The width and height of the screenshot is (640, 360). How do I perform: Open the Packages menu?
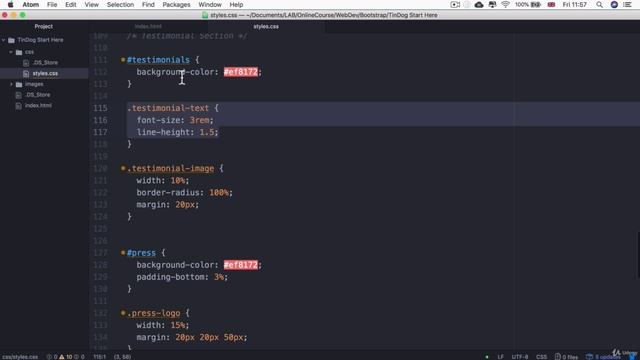tap(176, 4)
